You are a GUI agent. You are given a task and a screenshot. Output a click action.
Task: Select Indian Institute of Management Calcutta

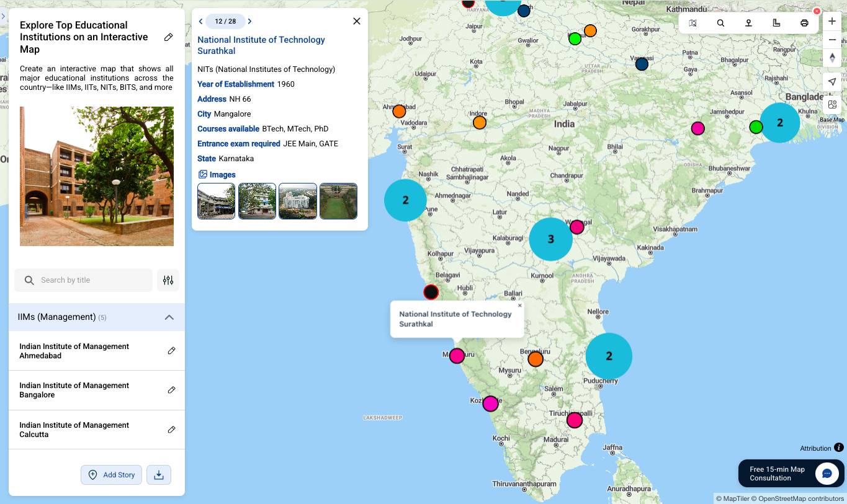[x=74, y=430]
